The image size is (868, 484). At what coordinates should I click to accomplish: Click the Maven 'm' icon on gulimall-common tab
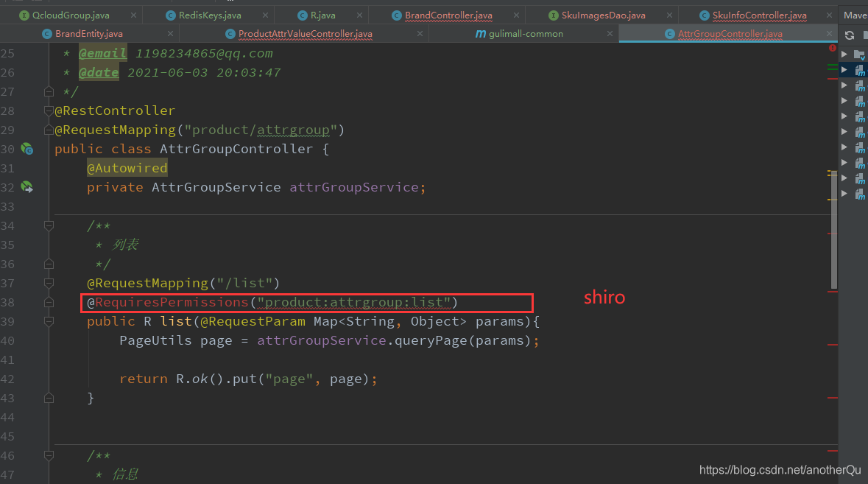click(481, 34)
